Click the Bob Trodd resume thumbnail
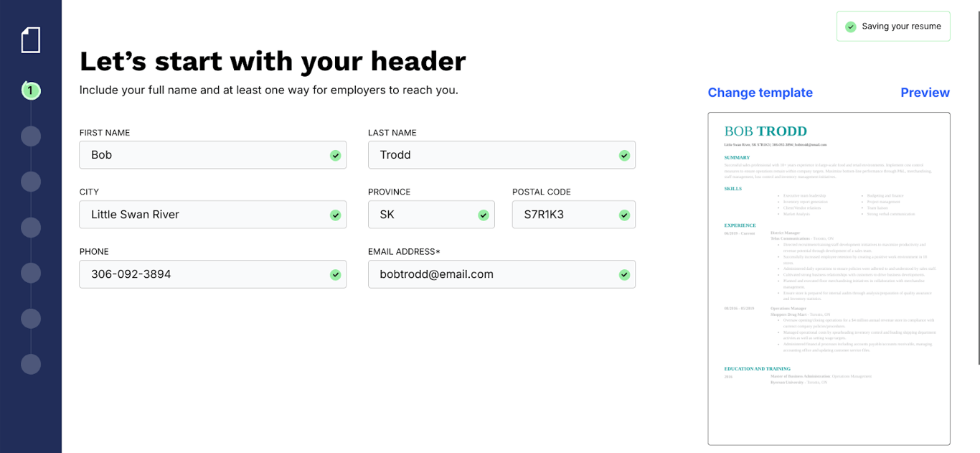The width and height of the screenshot is (980, 453). (x=829, y=279)
